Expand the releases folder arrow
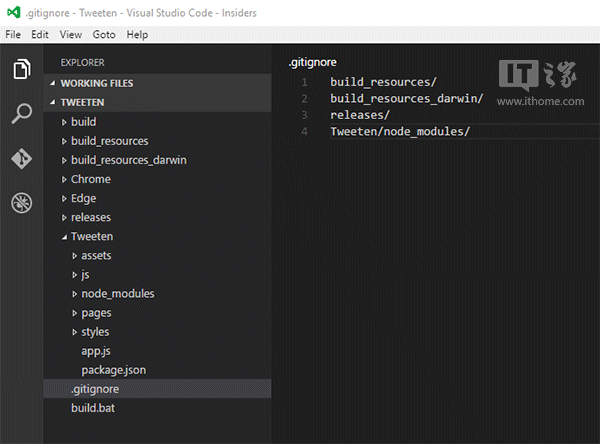The height and width of the screenshot is (444, 600). pos(64,218)
